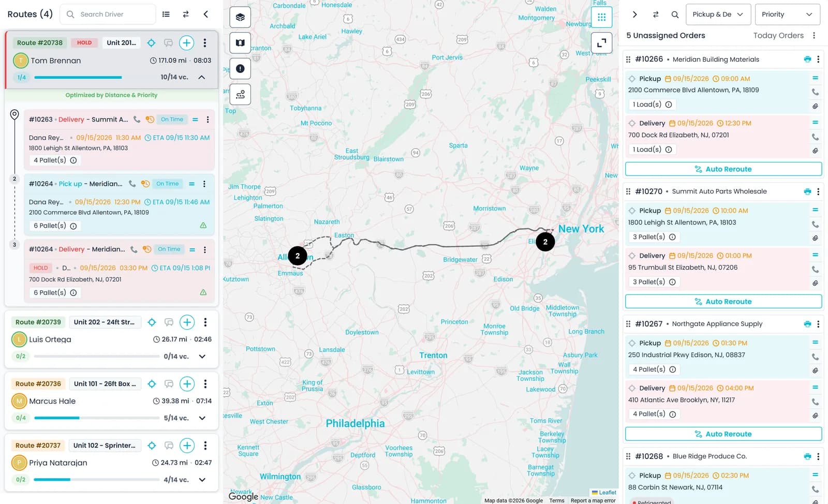Expand Priya Natarajan's route details
This screenshot has width=828, height=504.
click(x=202, y=480)
